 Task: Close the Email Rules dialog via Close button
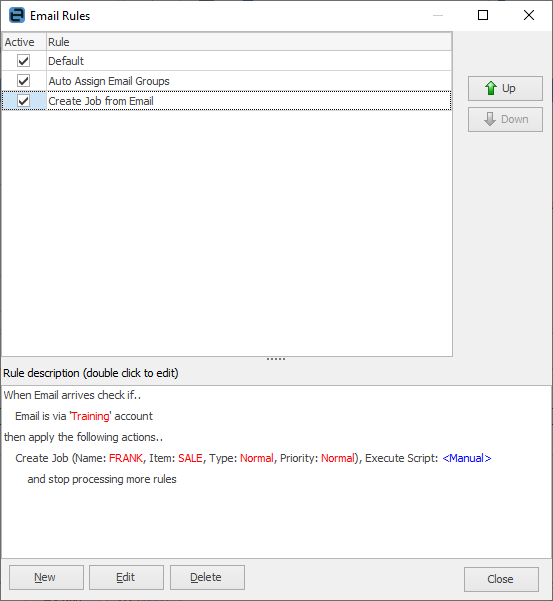pyautogui.click(x=501, y=579)
